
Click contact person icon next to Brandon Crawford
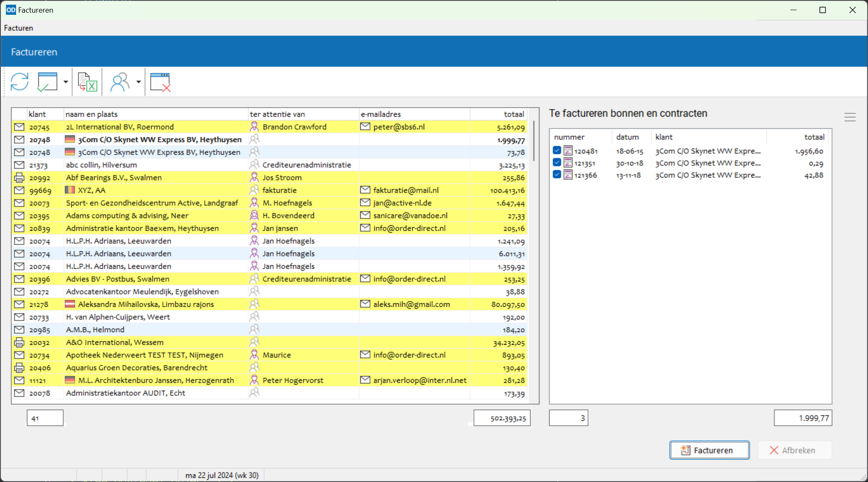click(254, 126)
